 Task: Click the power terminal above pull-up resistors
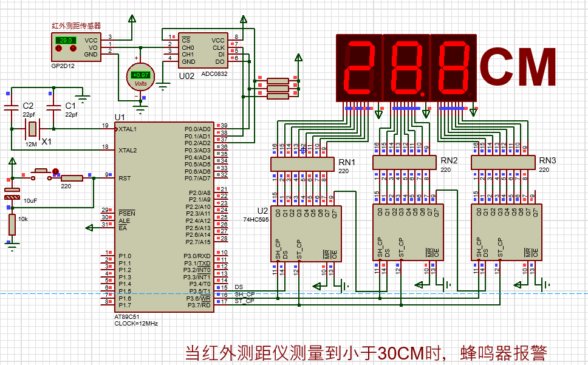coord(298,57)
